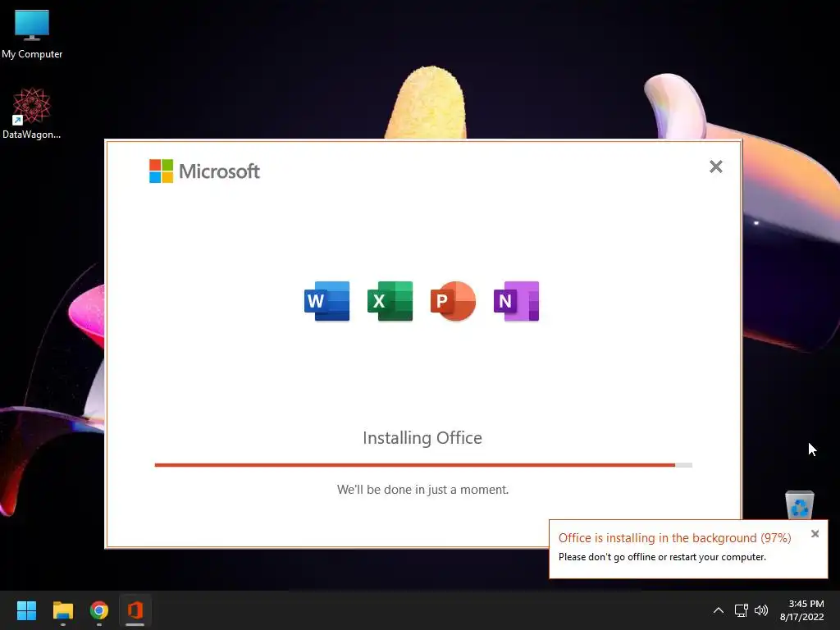
Task: Click the PowerPoint icon in installer
Action: (453, 301)
